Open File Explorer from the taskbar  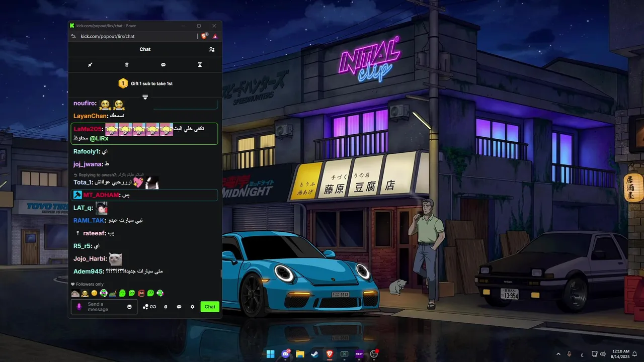300,354
